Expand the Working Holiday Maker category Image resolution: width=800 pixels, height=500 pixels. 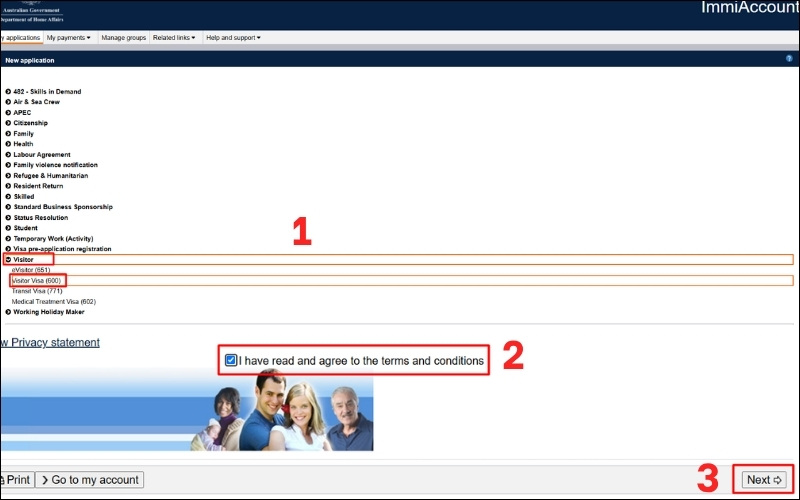[x=8, y=312]
